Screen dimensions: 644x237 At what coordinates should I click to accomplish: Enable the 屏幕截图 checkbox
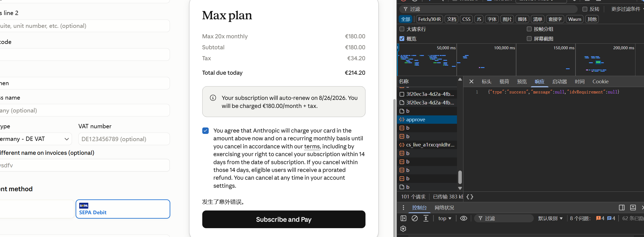pos(529,39)
